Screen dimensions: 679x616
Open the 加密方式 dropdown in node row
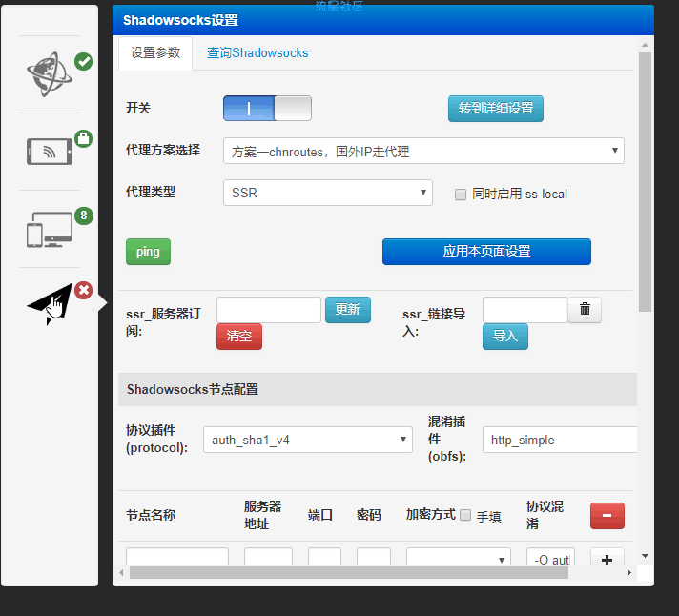click(459, 557)
